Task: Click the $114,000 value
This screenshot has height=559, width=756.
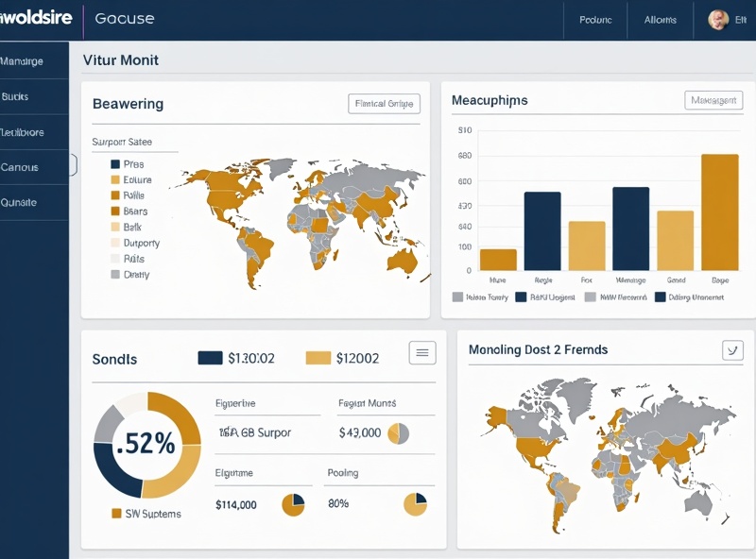Action: coord(235,504)
